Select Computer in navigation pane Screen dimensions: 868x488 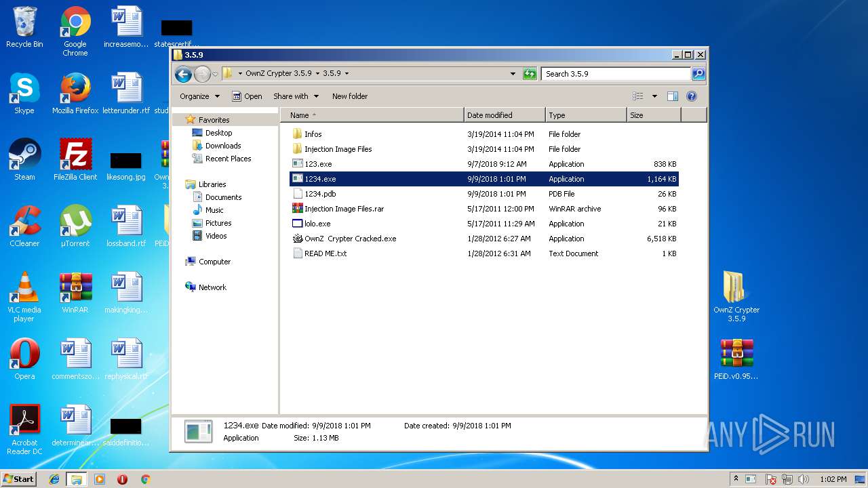(214, 262)
